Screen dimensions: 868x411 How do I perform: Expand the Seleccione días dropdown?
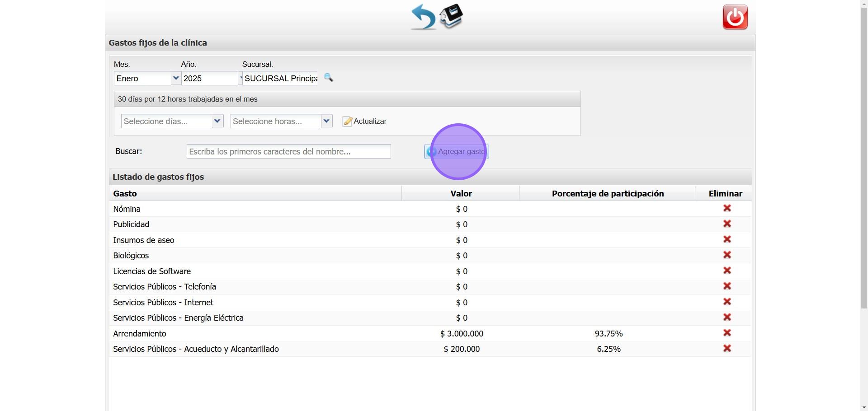pyautogui.click(x=172, y=121)
